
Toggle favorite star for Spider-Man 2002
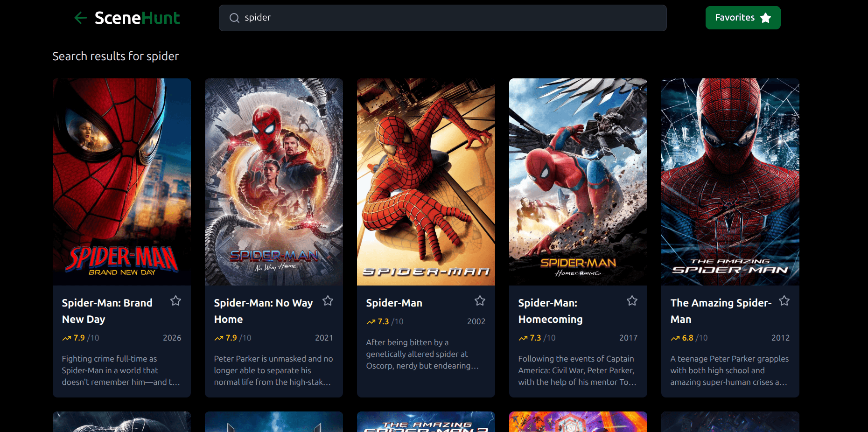(480, 301)
